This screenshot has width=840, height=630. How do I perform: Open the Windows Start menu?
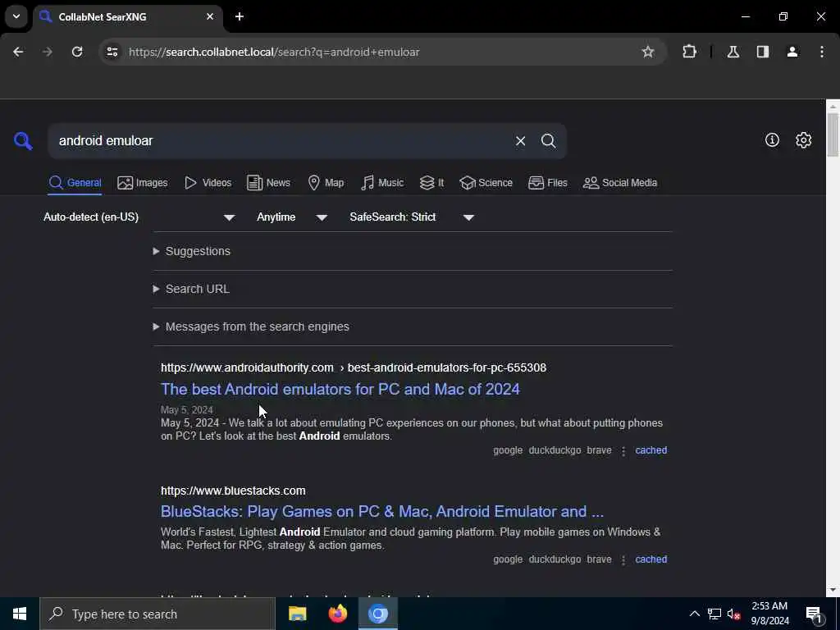pos(20,614)
